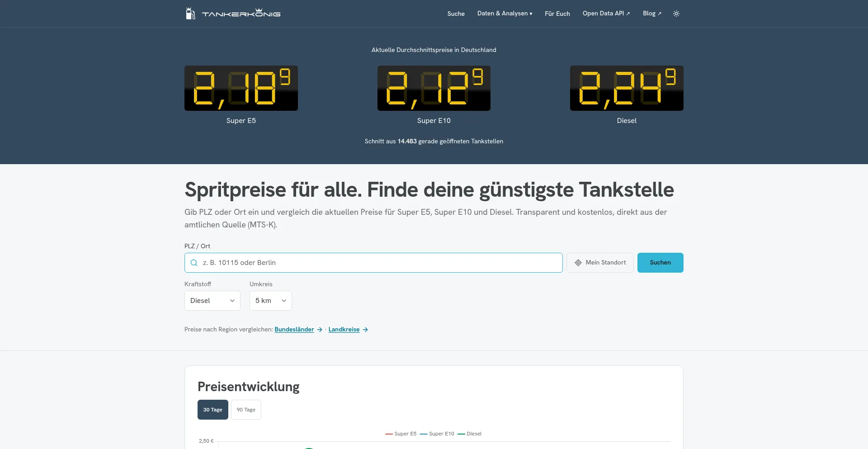The height and width of the screenshot is (449, 868).
Task: Click the Diesel average price display
Action: (627, 88)
